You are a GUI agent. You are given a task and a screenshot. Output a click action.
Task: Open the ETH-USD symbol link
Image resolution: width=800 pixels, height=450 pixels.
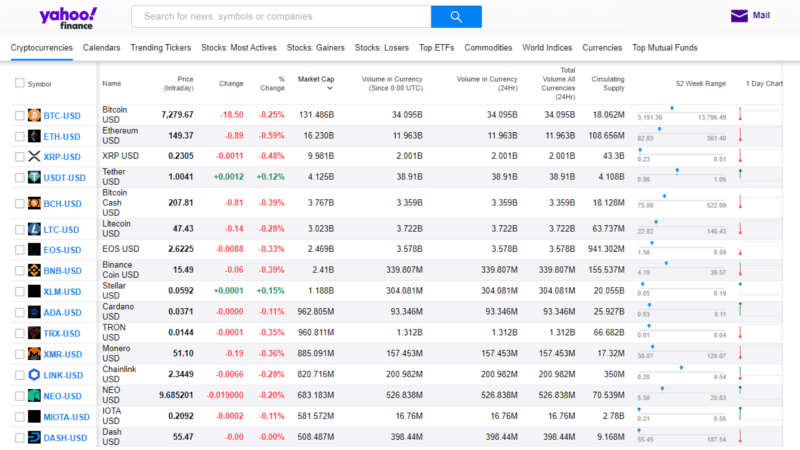tap(62, 137)
